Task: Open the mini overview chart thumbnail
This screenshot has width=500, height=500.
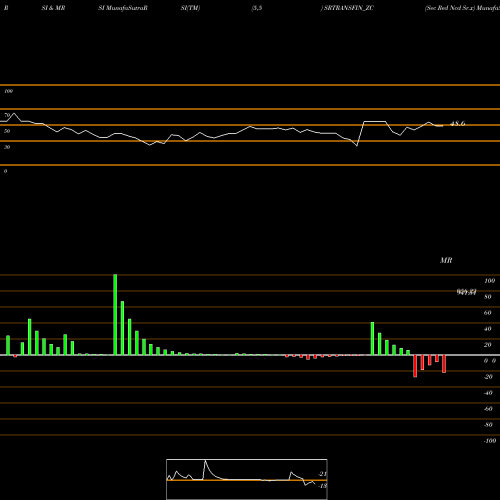Action: [247, 479]
